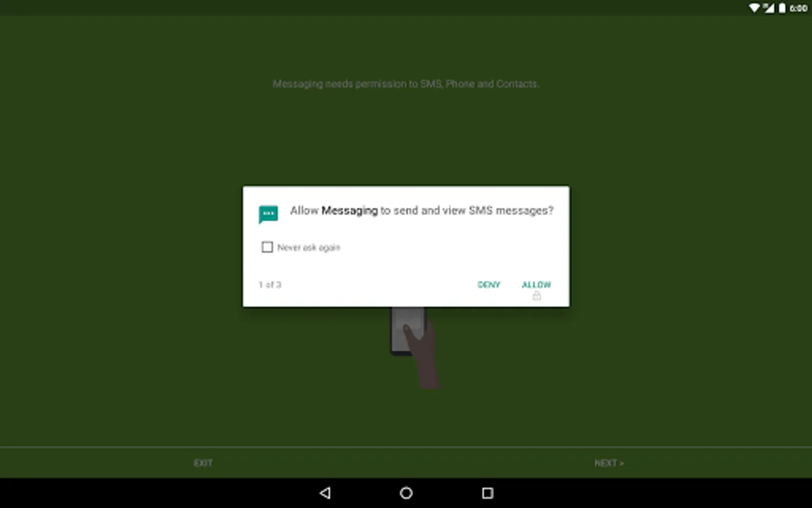The height and width of the screenshot is (508, 812).
Task: Go back using Android back button
Action: coord(325,493)
